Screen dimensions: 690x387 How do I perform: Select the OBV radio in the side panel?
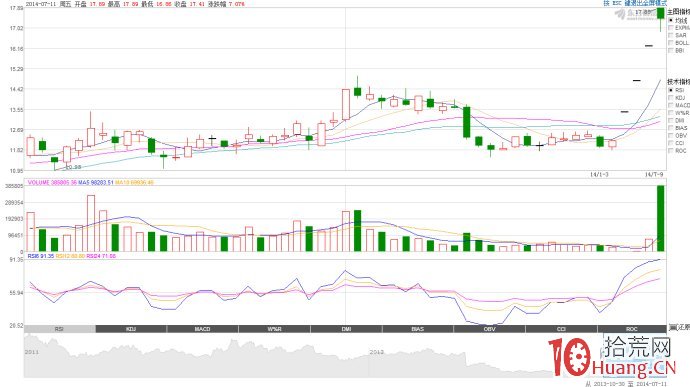click(x=671, y=135)
